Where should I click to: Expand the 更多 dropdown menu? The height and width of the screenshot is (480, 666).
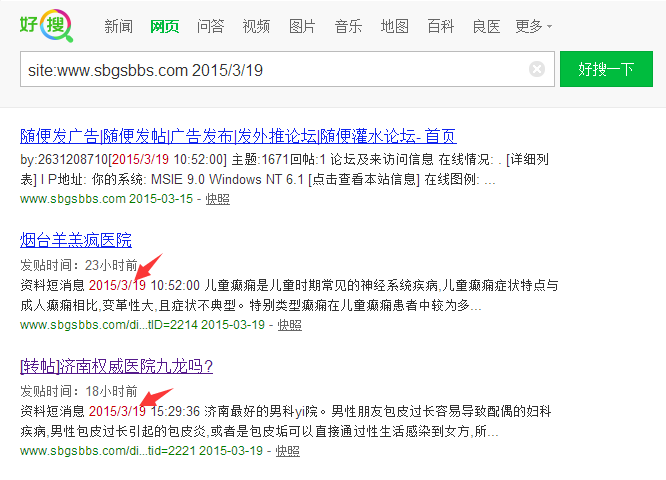tap(533, 26)
